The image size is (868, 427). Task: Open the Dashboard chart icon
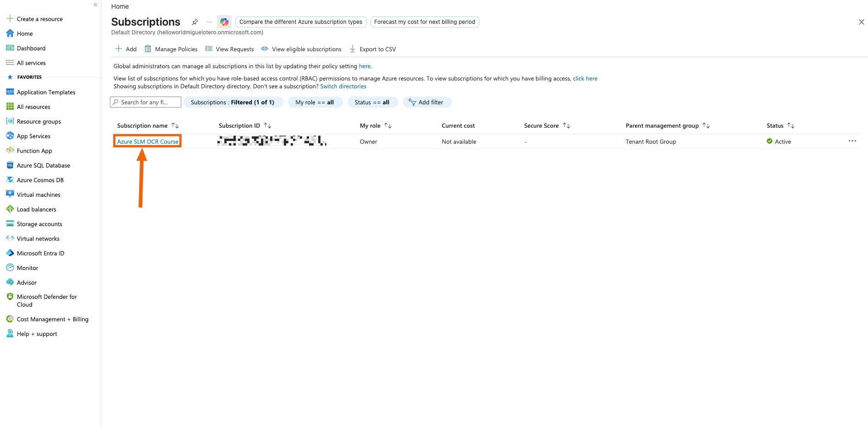click(x=10, y=48)
